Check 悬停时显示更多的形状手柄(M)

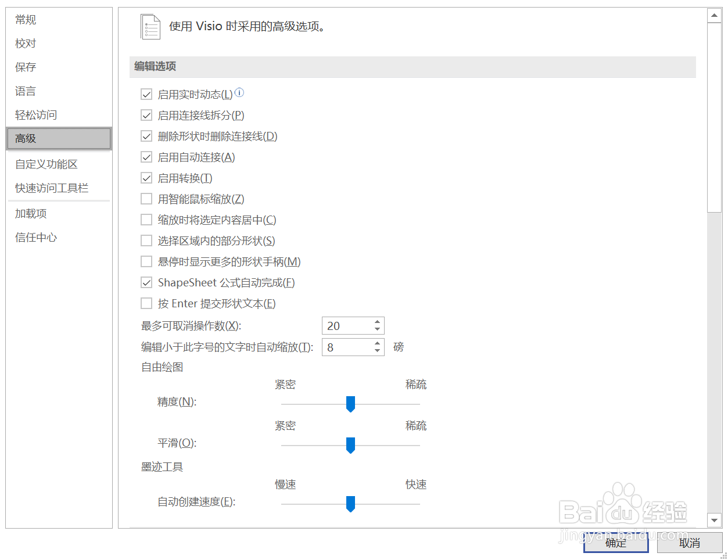coord(146,261)
